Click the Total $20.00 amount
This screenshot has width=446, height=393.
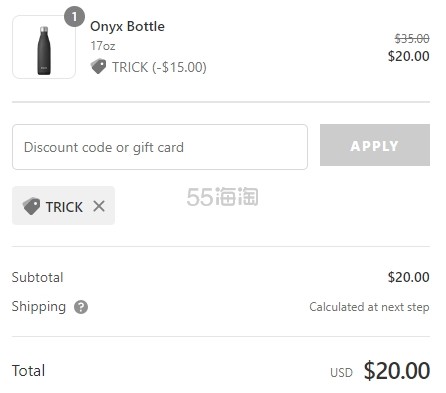[397, 371]
